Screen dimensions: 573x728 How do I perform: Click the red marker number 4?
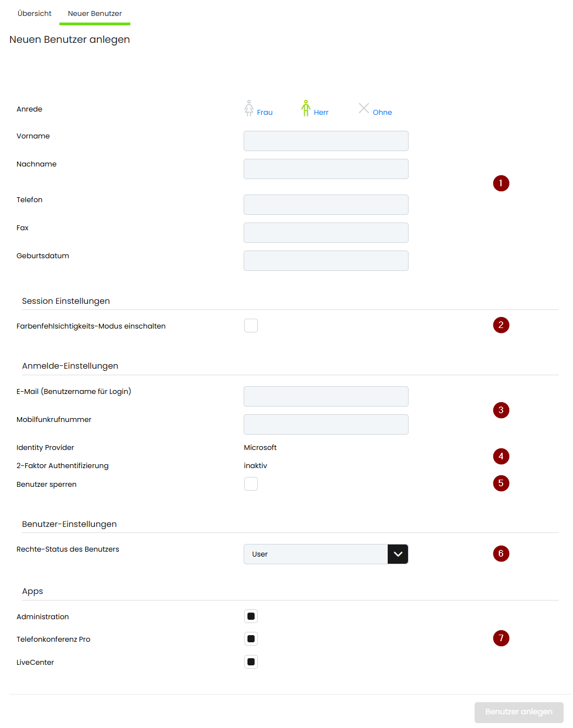tap(501, 456)
